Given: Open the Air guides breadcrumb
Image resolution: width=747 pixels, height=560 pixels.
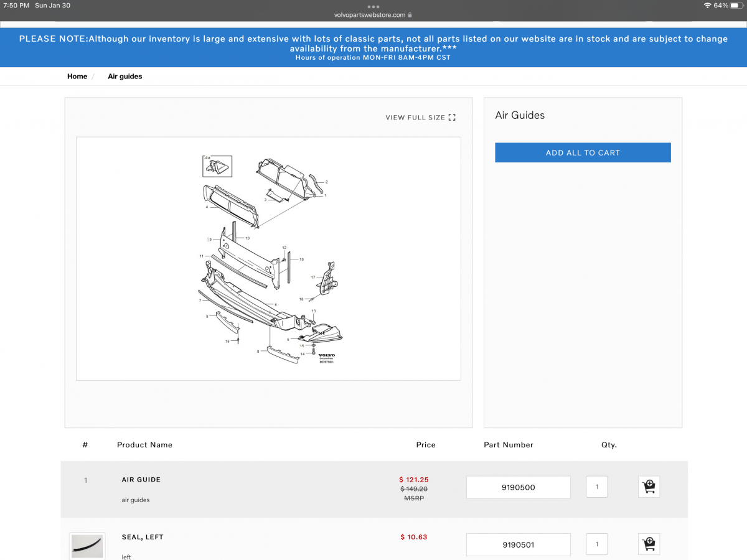Looking at the screenshot, I should [125, 77].
